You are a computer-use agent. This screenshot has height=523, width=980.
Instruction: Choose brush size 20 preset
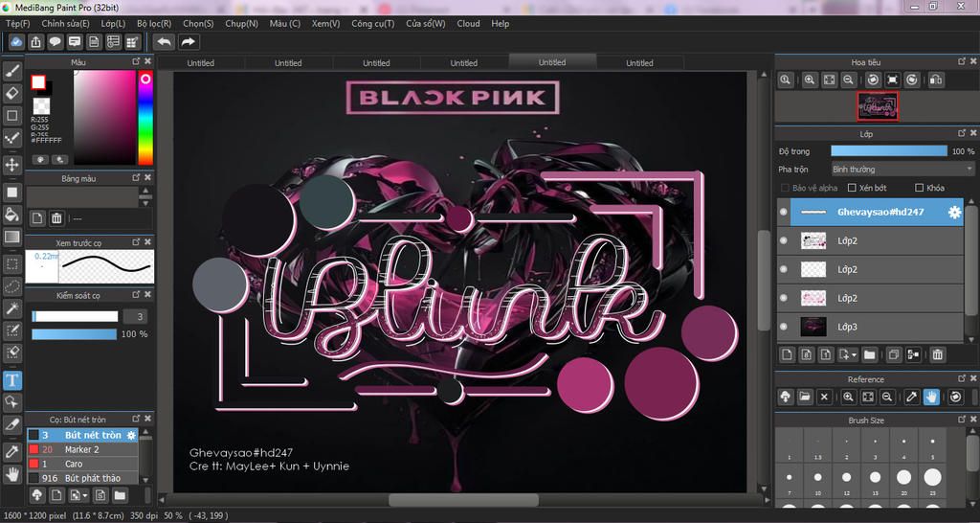[x=904, y=480]
